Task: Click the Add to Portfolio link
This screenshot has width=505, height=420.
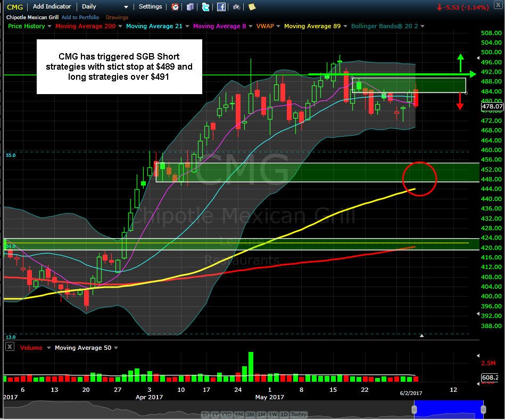Action: (x=80, y=18)
